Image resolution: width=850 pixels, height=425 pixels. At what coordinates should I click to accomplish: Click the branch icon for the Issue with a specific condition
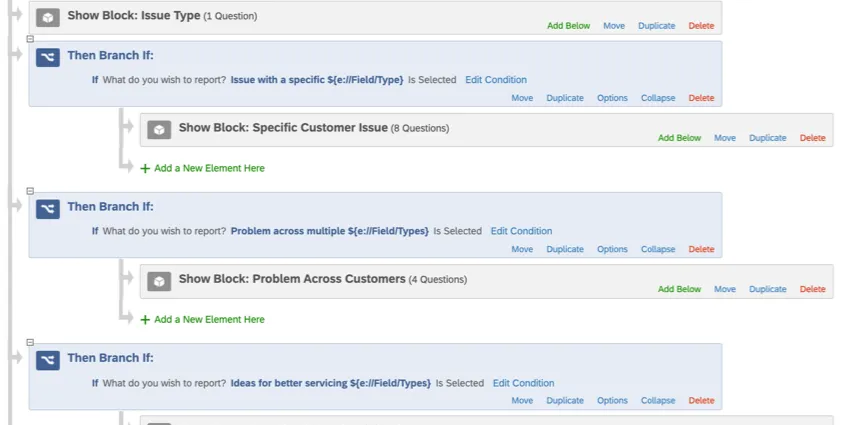(47, 57)
